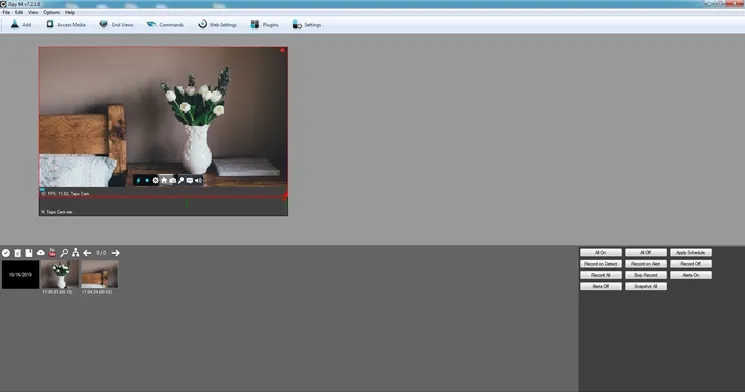The height and width of the screenshot is (392, 745).
Task: Click the All Off button
Action: pyautogui.click(x=646, y=253)
